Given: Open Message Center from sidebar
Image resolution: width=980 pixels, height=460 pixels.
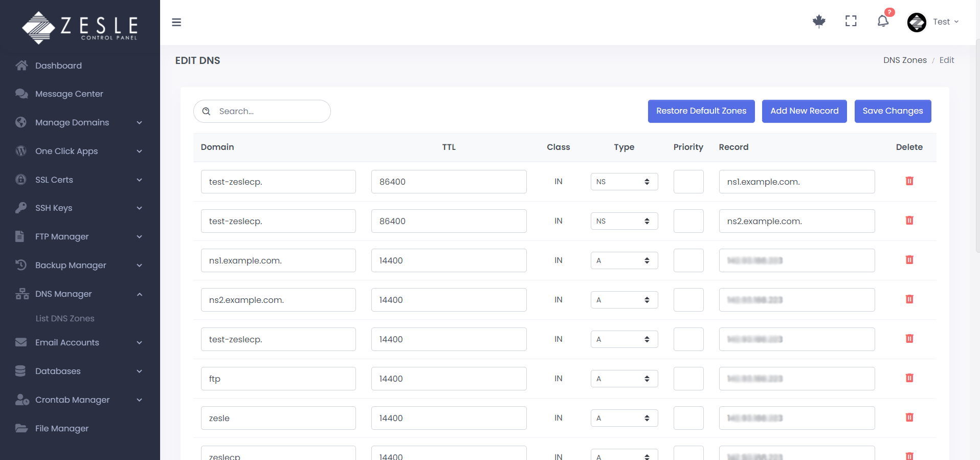Looking at the screenshot, I should [x=69, y=94].
